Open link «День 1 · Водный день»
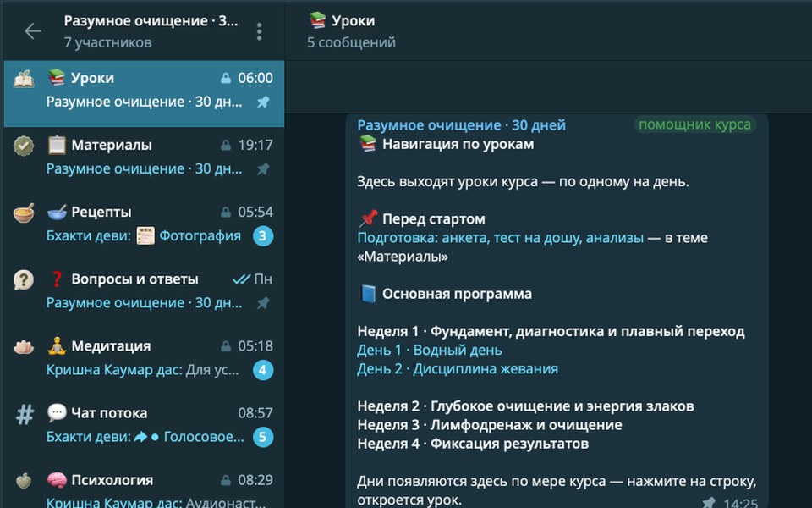 430,351
